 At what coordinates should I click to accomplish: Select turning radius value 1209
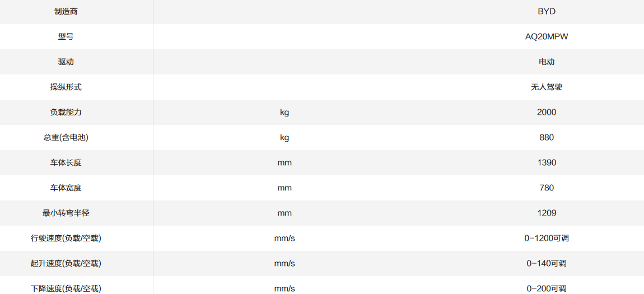pos(546,213)
